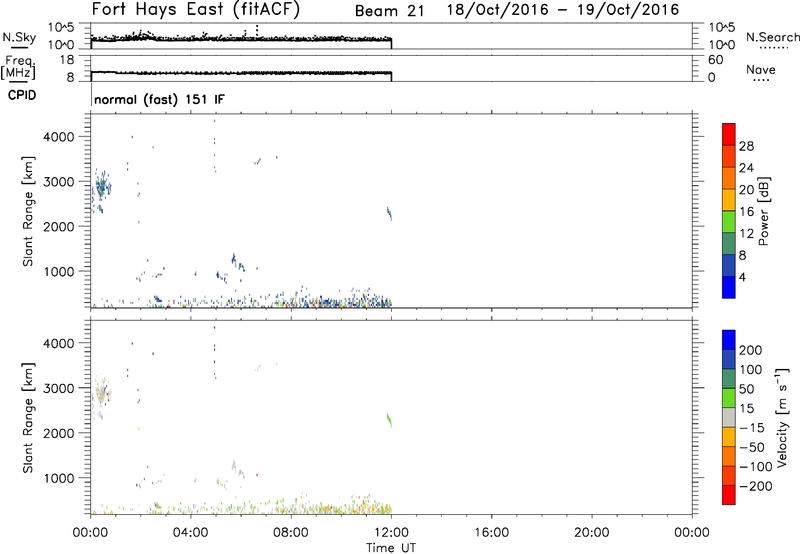
Task: Click the yellow-orange 16–20 dB Power color segment
Action: coord(729,199)
